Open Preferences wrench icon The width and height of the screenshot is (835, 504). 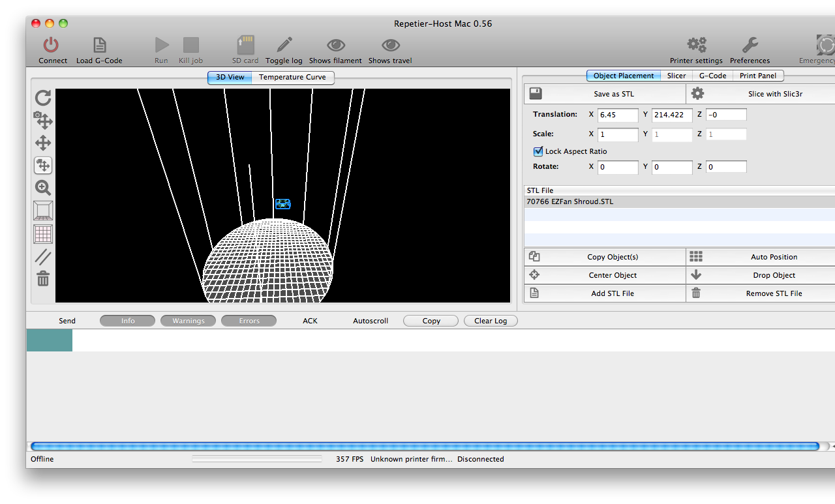pyautogui.click(x=750, y=45)
